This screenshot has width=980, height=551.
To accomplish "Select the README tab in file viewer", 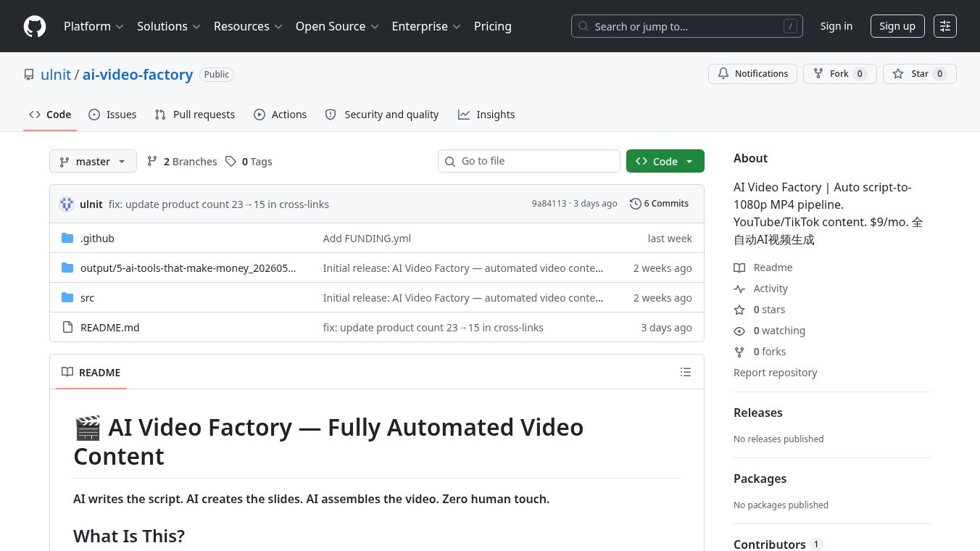I will click(x=91, y=372).
